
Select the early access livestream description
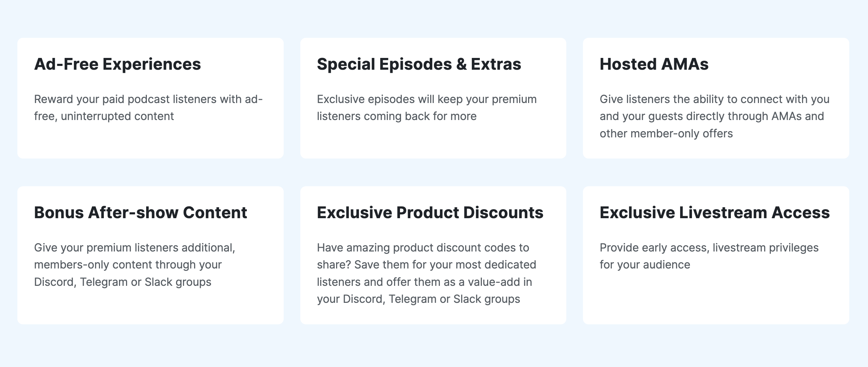pyautogui.click(x=709, y=256)
